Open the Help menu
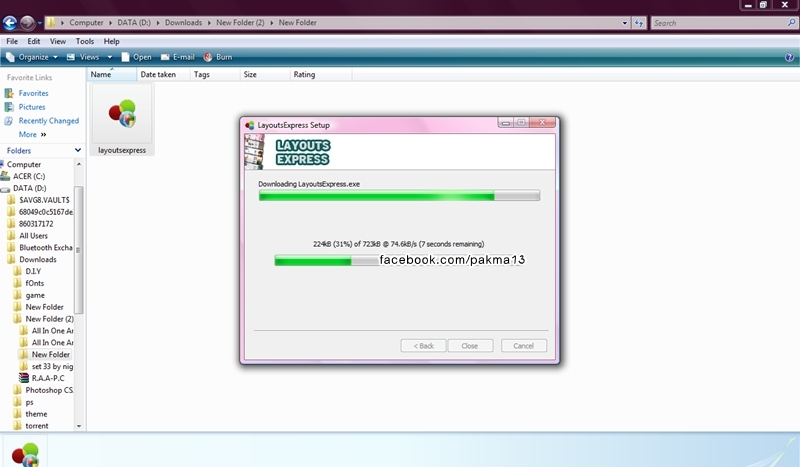The height and width of the screenshot is (467, 800). point(111,41)
